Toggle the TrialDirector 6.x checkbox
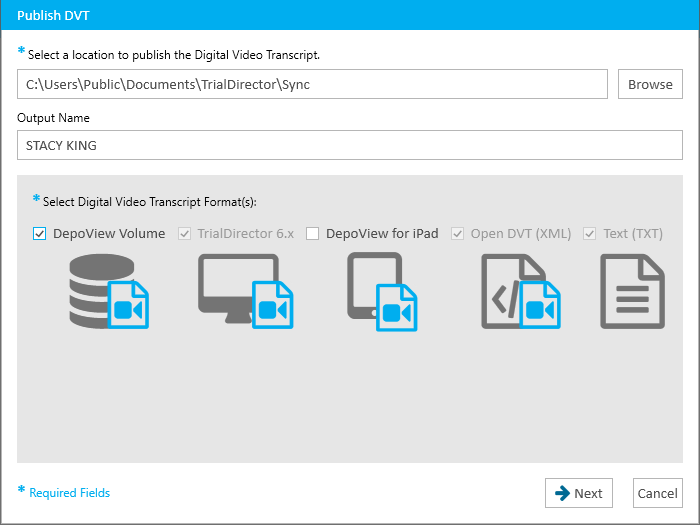The image size is (700, 525). (184, 233)
